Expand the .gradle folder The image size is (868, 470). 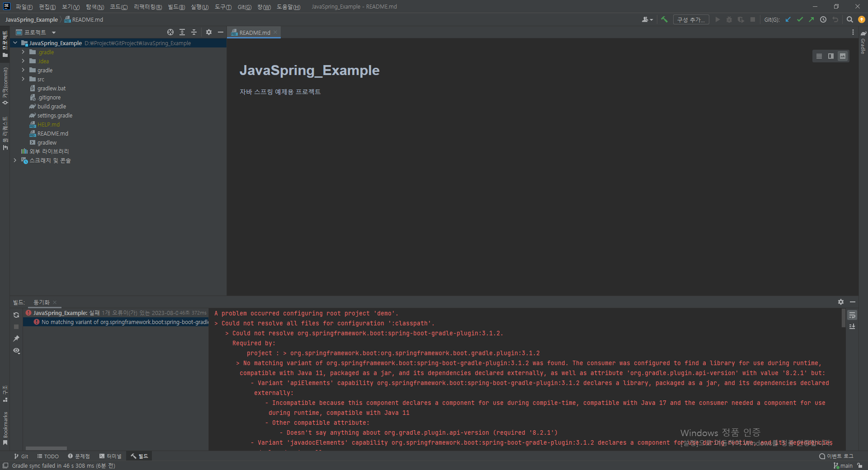pyautogui.click(x=23, y=52)
